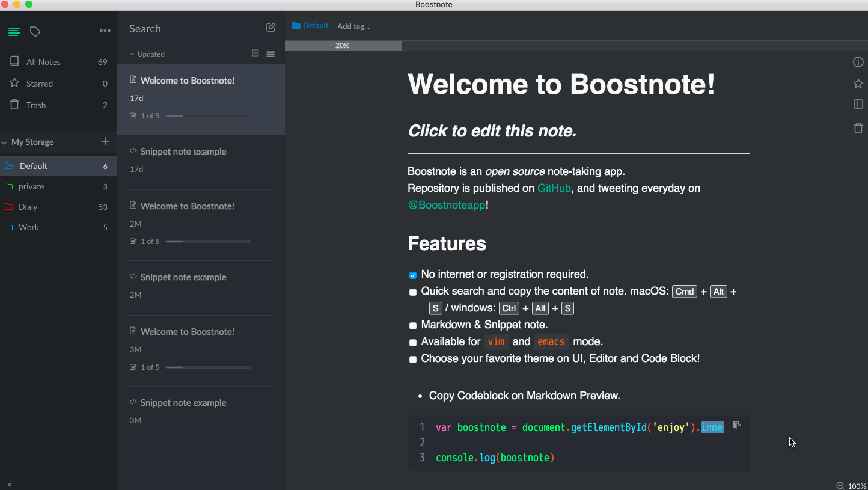Open Trash in sidebar

(x=58, y=105)
